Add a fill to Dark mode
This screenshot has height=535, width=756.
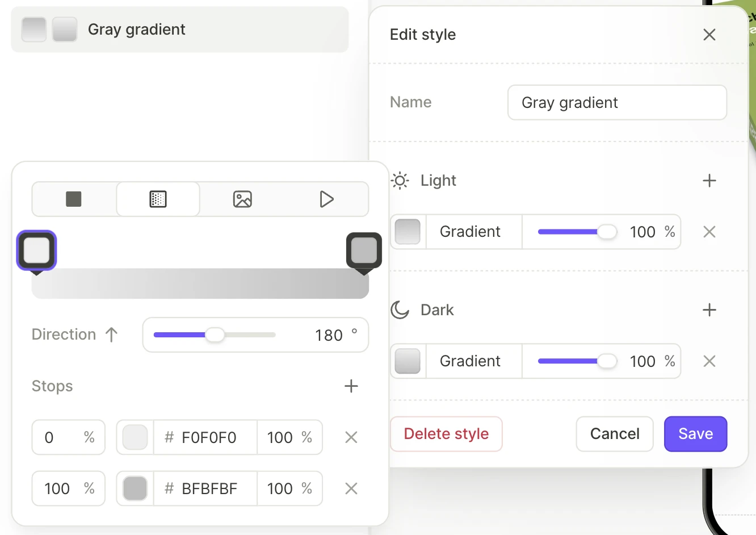click(x=709, y=310)
